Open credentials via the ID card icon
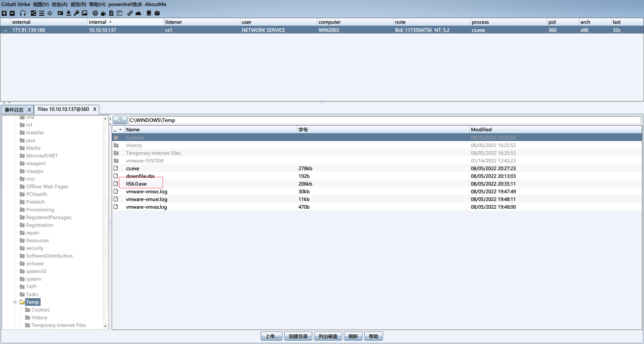The width and height of the screenshot is (644, 344). tap(60, 13)
